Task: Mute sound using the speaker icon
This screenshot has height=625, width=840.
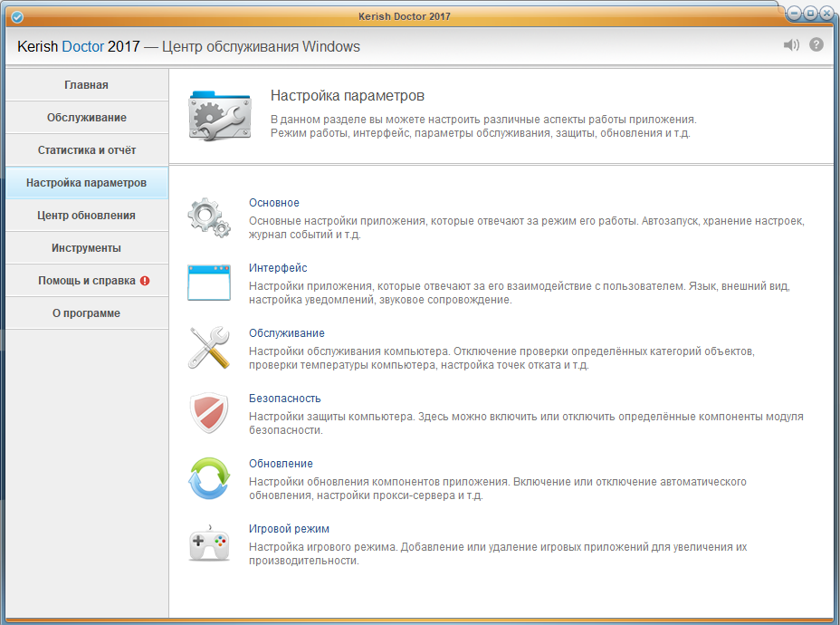Action: tap(792, 45)
